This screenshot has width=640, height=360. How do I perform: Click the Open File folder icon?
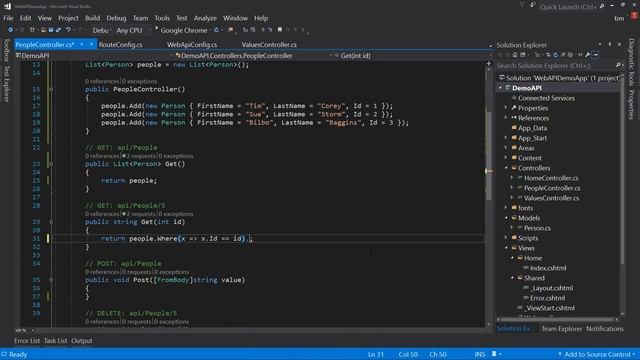pyautogui.click(x=43, y=30)
